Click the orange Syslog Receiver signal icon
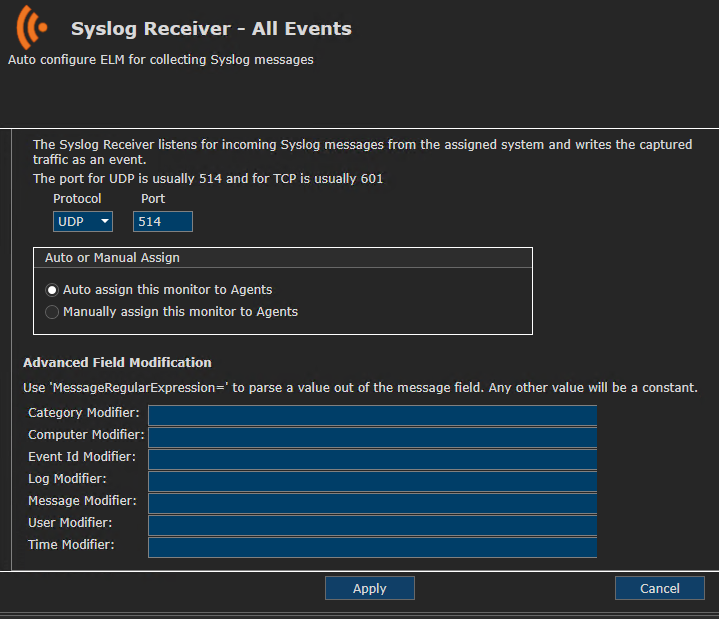The image size is (719, 619). 31,28
